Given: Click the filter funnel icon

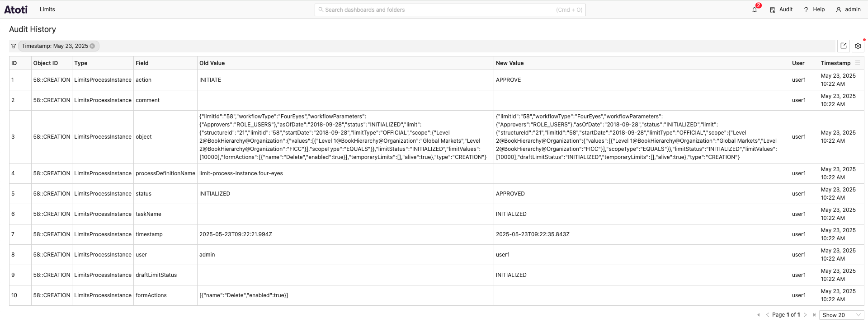Looking at the screenshot, I should coord(14,46).
